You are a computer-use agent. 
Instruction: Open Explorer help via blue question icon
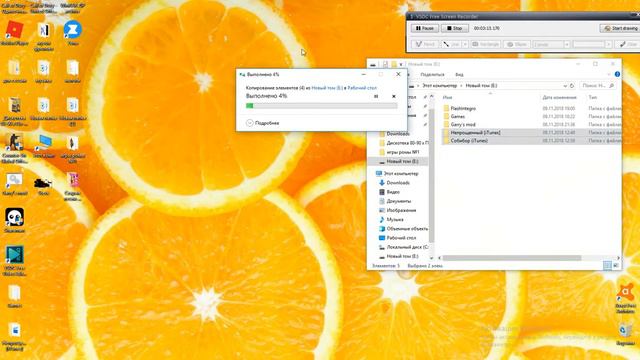tap(617, 74)
